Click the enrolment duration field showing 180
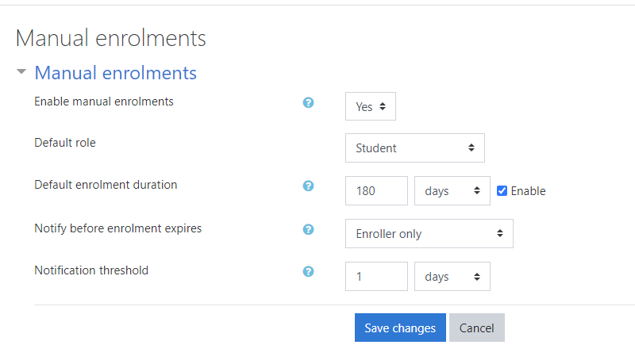This screenshot has height=364, width=635. tap(376, 191)
